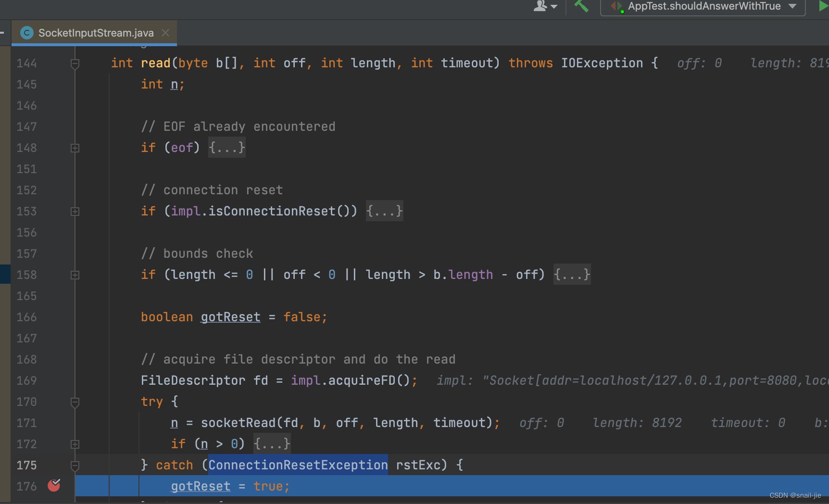Close the SocketInputStream.java tab
Viewport: 829px width, 504px height.
point(165,32)
